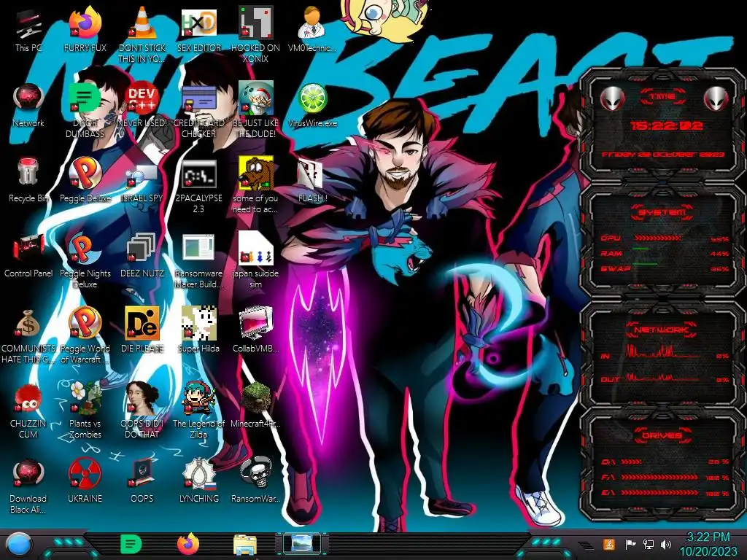Click the orange tray notification icon

608,544
